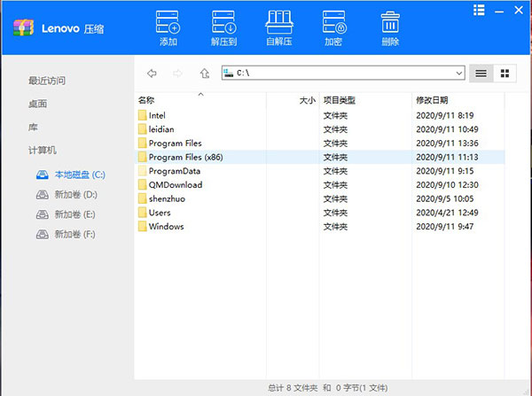Select 新加卷 (D:) drive
The image size is (532, 396).
75,194
